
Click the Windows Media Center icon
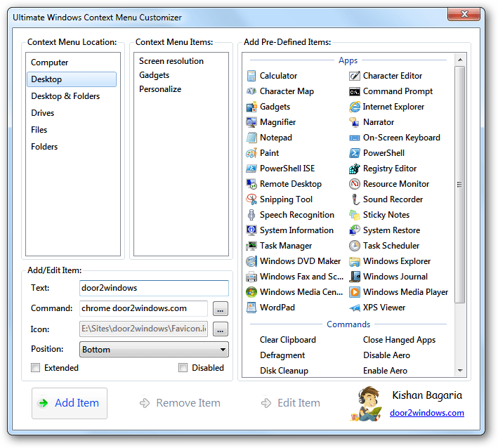pyautogui.click(x=251, y=292)
